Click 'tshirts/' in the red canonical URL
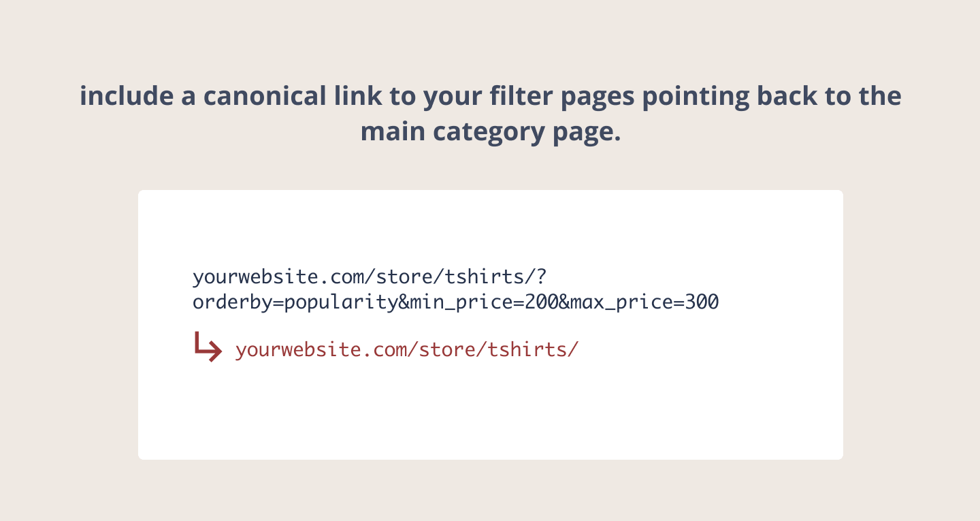Image resolution: width=980 pixels, height=521 pixels. point(533,350)
